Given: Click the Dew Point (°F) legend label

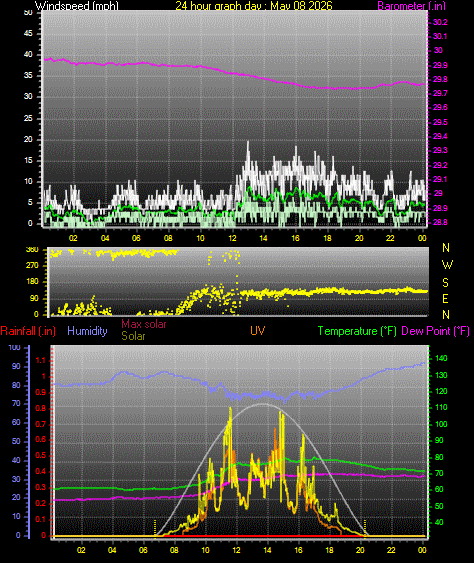Looking at the screenshot, I should tap(436, 331).
